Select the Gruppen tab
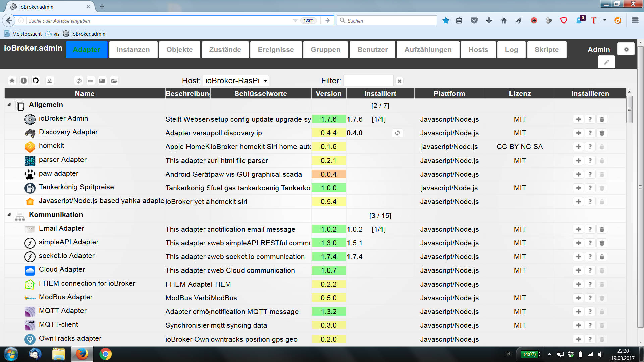 point(325,50)
